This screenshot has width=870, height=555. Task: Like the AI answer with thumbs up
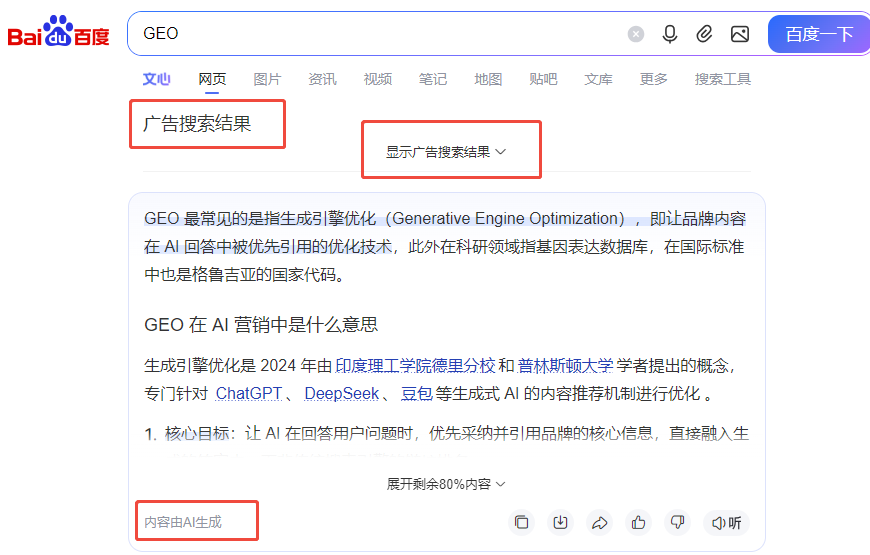tap(639, 522)
